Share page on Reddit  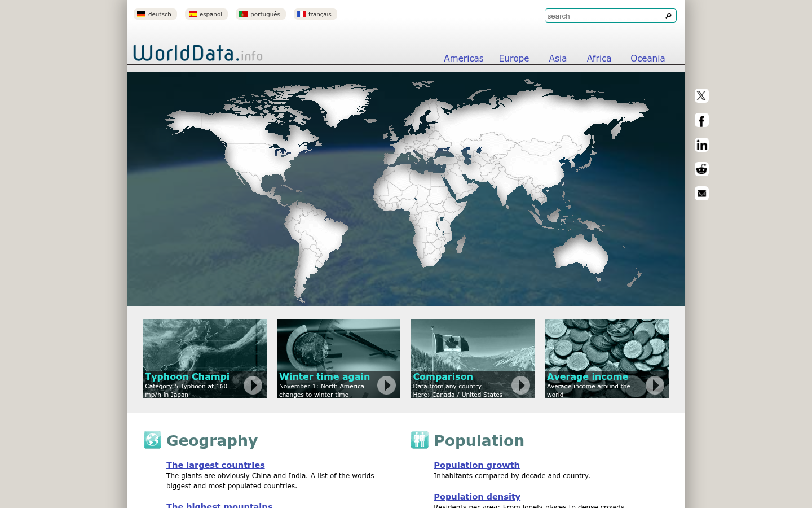701,169
